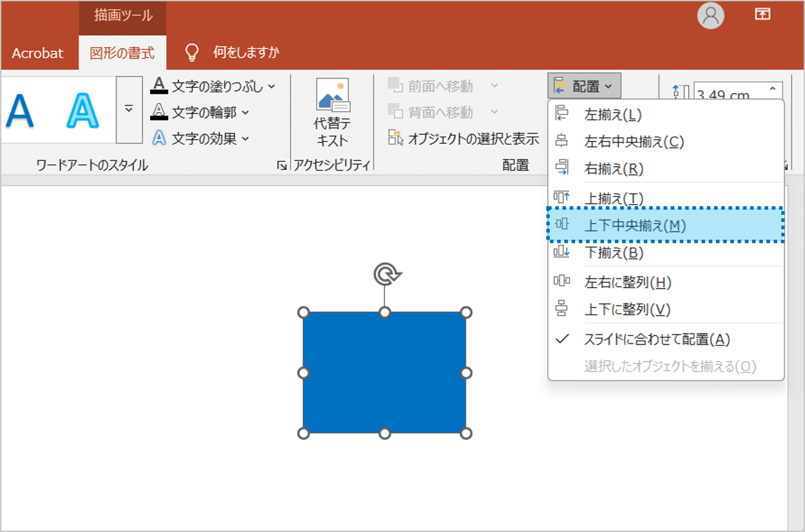This screenshot has width=805, height=532.
Task: Toggle スライドに合わせて配置(A) checked option
Action: coord(666,339)
